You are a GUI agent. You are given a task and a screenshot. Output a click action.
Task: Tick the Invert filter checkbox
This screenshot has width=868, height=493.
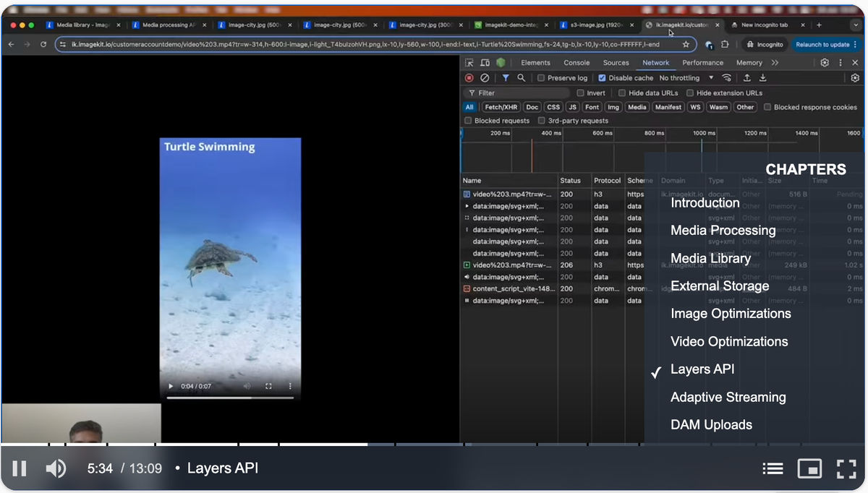(580, 93)
